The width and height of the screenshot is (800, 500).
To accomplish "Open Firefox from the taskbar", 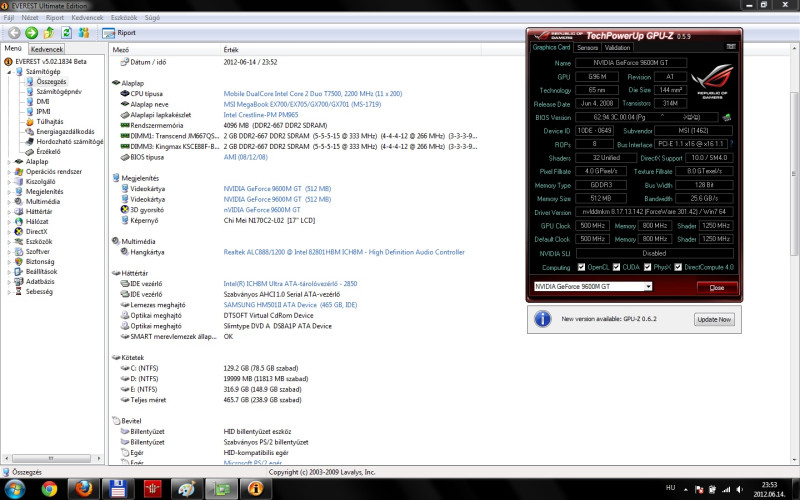I will (x=84, y=489).
